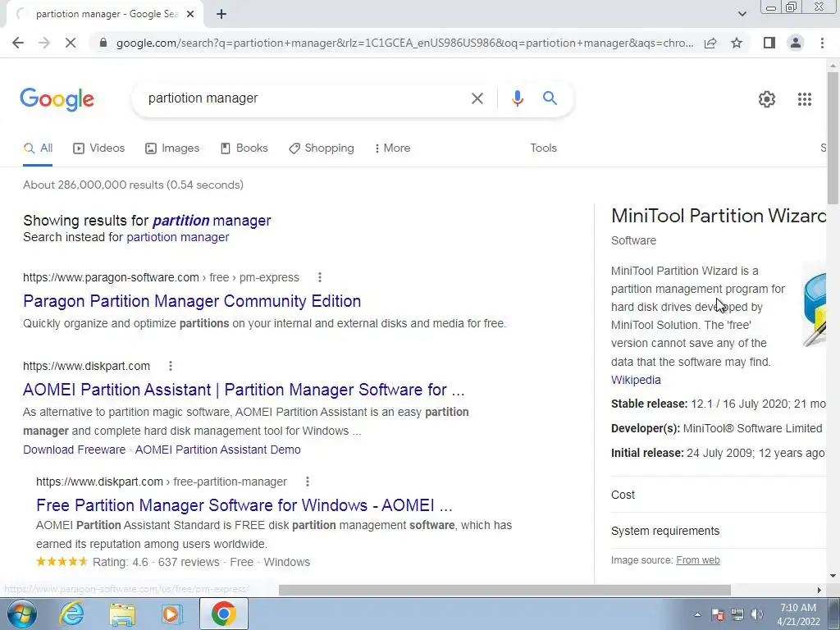840x630 pixels.
Task: Open Chrome three-dot menu
Action: click(x=822, y=43)
